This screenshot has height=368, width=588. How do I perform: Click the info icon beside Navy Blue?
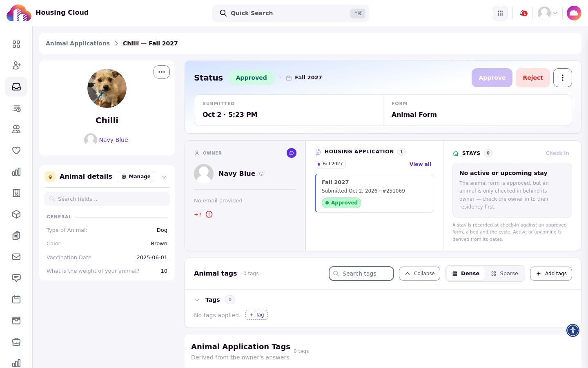261,174
